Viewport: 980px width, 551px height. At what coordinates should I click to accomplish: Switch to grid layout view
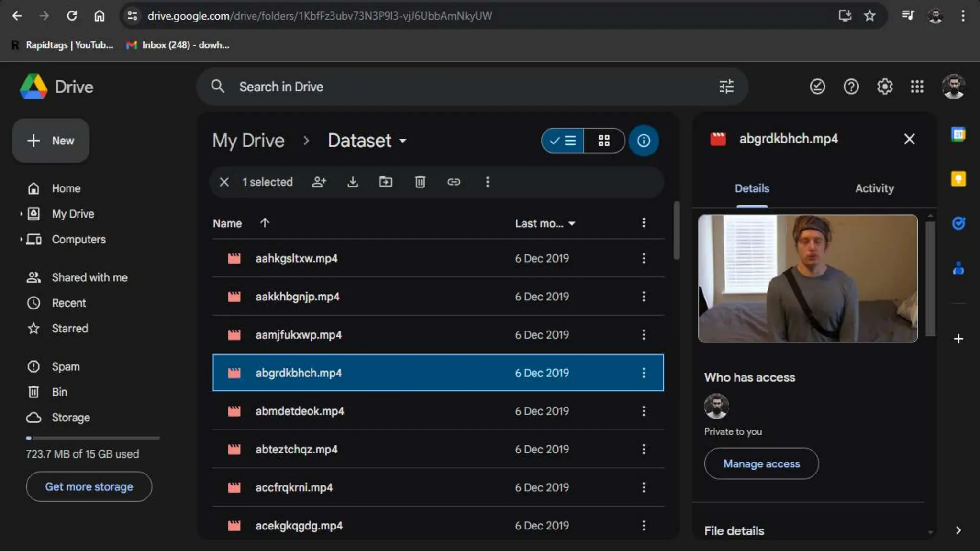(x=604, y=141)
